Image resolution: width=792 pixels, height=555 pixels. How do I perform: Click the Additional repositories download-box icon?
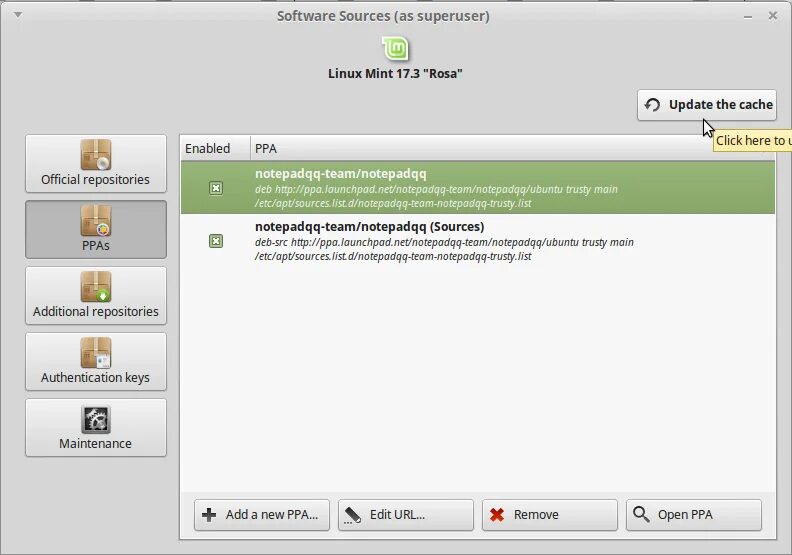[95, 286]
